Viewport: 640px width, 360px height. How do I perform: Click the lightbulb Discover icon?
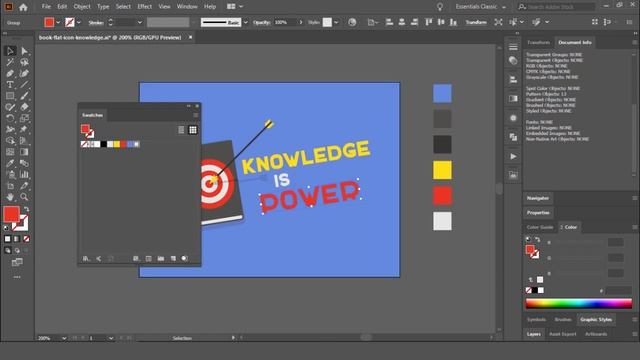pyautogui.click(x=440, y=7)
